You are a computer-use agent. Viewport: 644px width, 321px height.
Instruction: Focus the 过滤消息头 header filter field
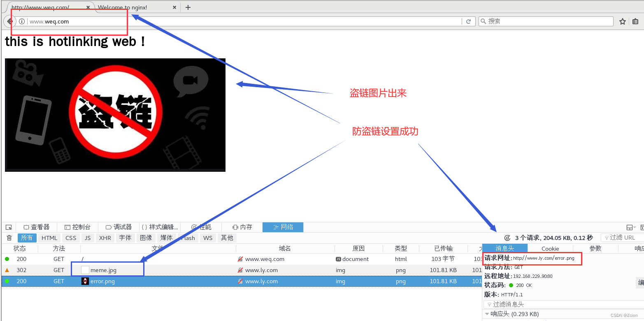[x=563, y=305]
